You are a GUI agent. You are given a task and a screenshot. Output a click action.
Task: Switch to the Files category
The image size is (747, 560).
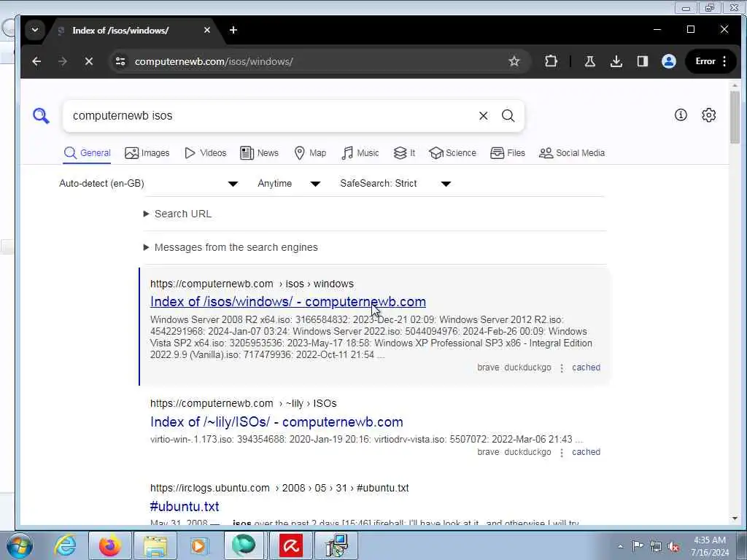pyautogui.click(x=508, y=153)
